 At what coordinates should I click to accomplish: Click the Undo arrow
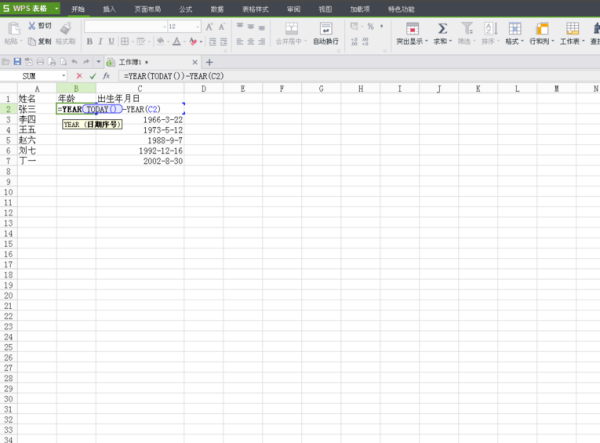tap(75, 62)
